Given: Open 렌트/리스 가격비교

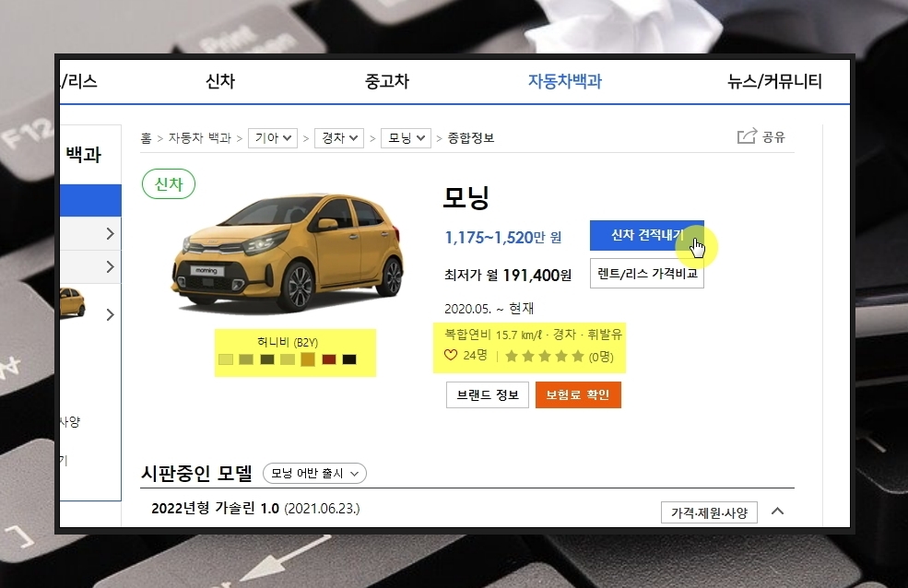Looking at the screenshot, I should pyautogui.click(x=647, y=273).
